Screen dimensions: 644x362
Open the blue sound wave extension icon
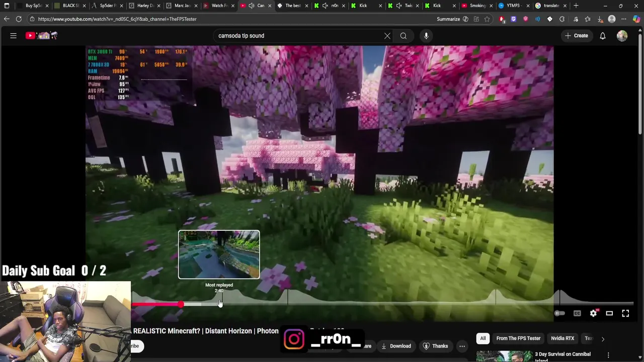point(538,19)
